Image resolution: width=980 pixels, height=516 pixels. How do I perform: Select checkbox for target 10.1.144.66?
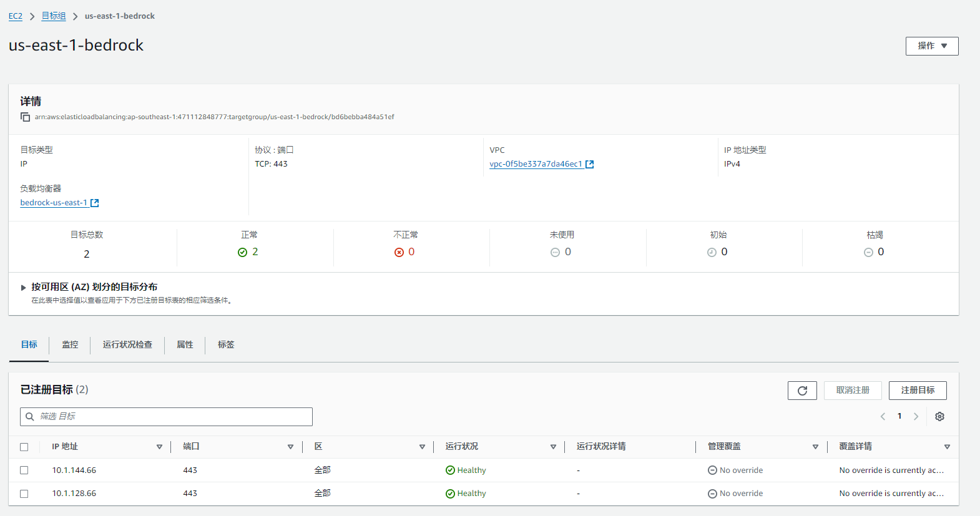coord(24,470)
